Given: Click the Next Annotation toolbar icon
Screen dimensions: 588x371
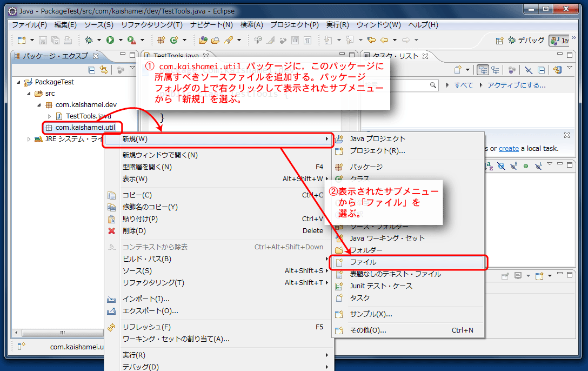Looking at the screenshot, I should (x=328, y=40).
